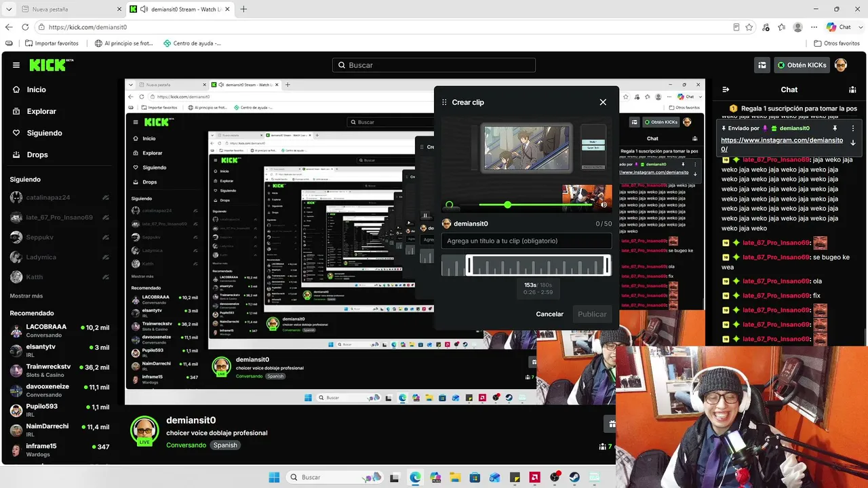Add this page to favorites with the star
Screen dimensions: 868x488
click(x=749, y=27)
